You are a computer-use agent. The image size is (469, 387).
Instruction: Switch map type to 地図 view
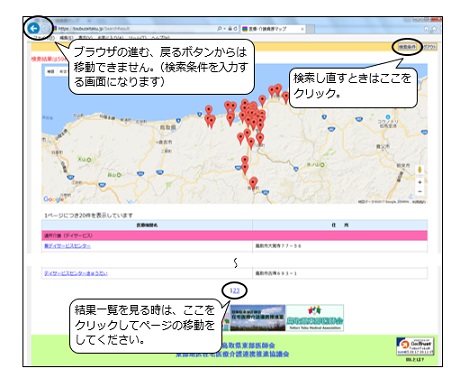coord(50,71)
